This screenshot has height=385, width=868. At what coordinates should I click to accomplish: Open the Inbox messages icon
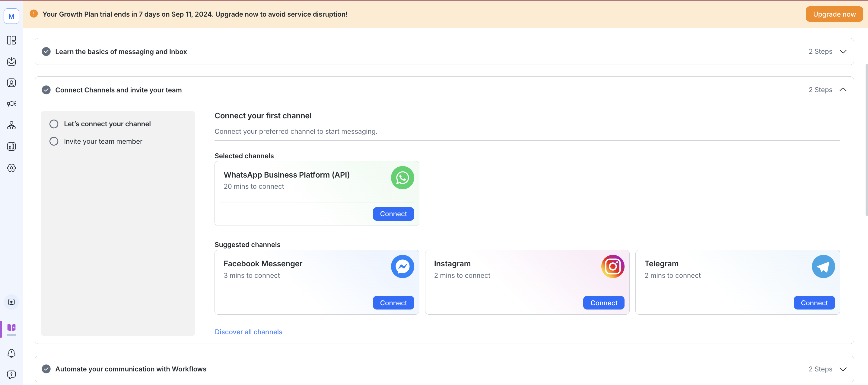click(x=11, y=62)
